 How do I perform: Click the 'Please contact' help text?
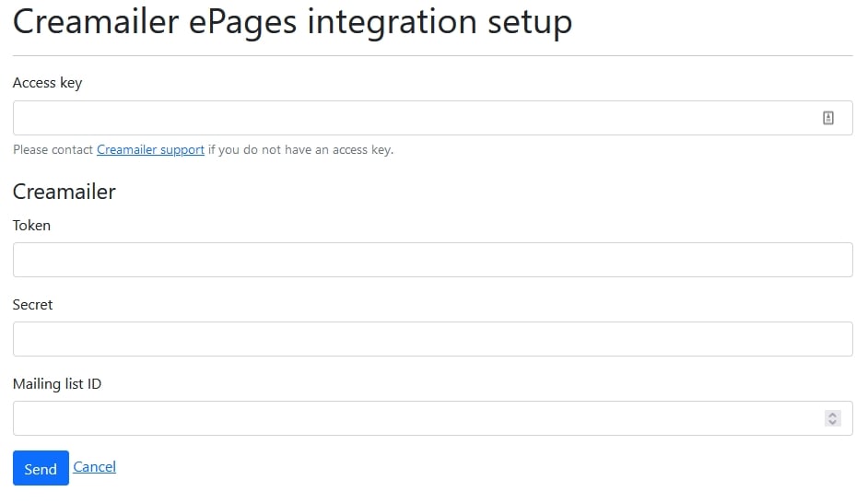[x=53, y=149]
